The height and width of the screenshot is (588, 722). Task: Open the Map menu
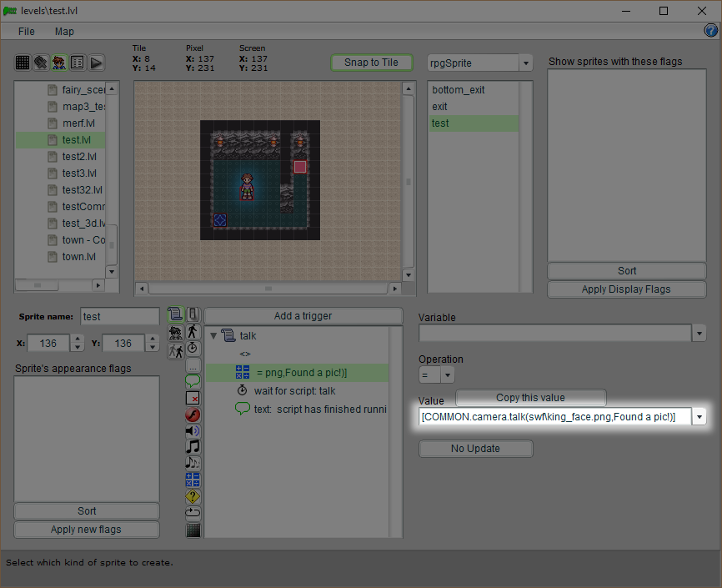[64, 32]
